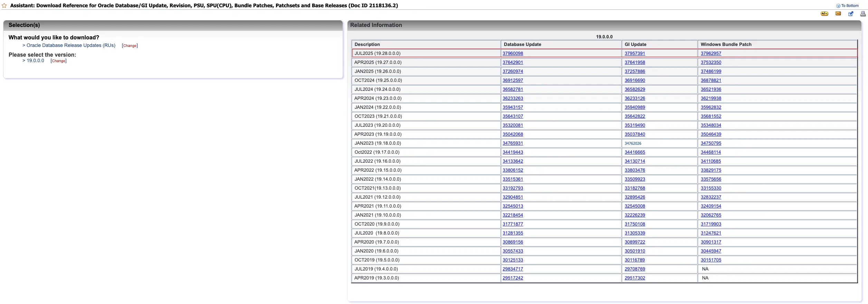Open OCT2024 Windows Bundle Patch 36878821

(x=710, y=80)
